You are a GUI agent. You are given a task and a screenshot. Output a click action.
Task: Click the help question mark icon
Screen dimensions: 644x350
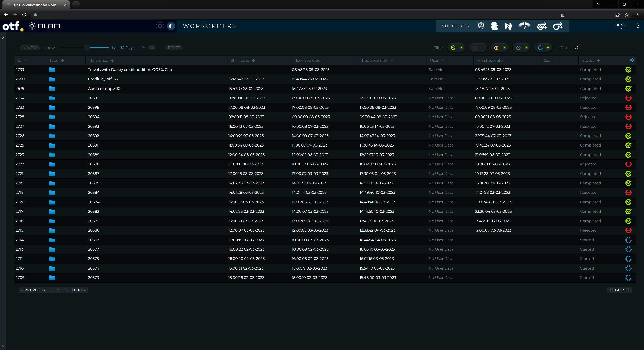[638, 26]
